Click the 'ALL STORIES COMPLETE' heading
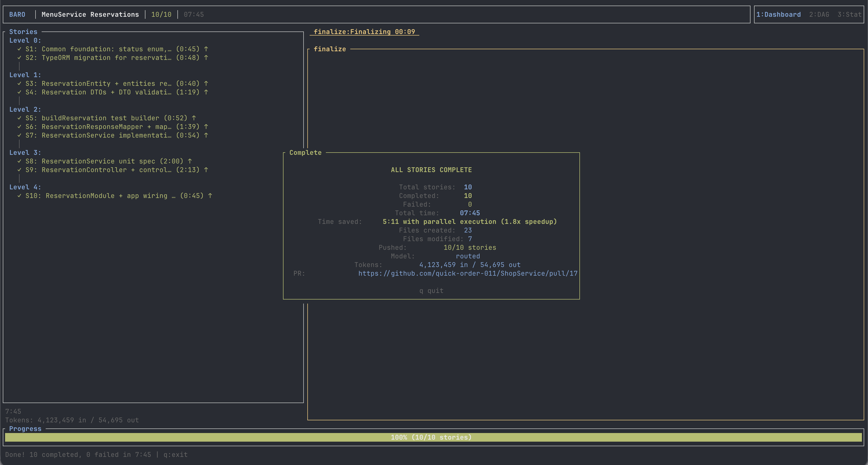Image resolution: width=868 pixels, height=465 pixels. pyautogui.click(x=431, y=170)
